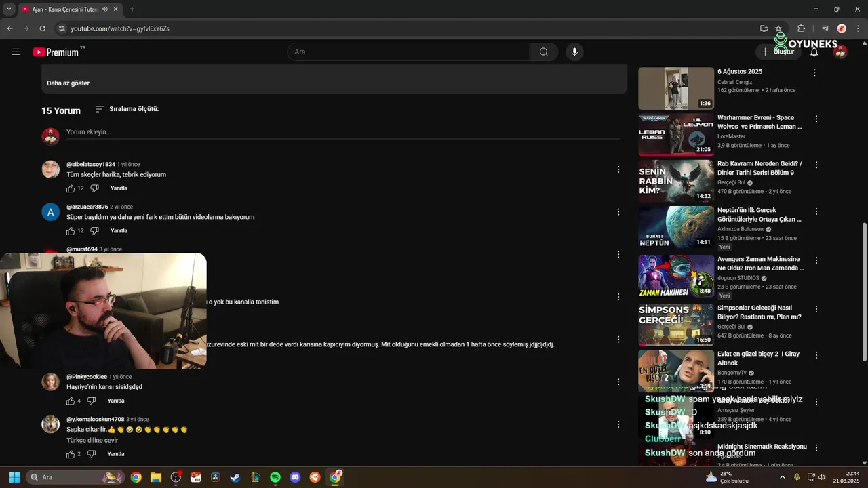Open channel Cebrail Cengiz under first video
Image resolution: width=868 pixels, height=488 pixels.
click(735, 82)
